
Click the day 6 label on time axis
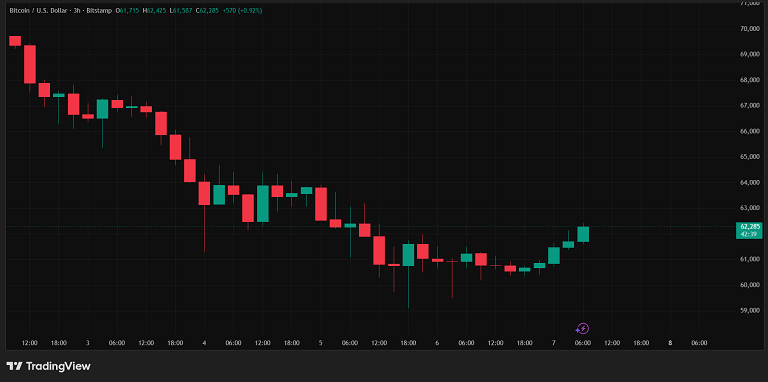[x=437, y=343]
